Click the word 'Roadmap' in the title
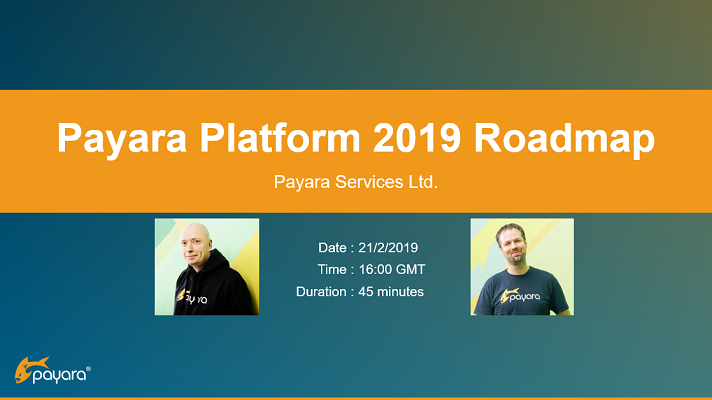The image size is (712, 400). coord(564,138)
